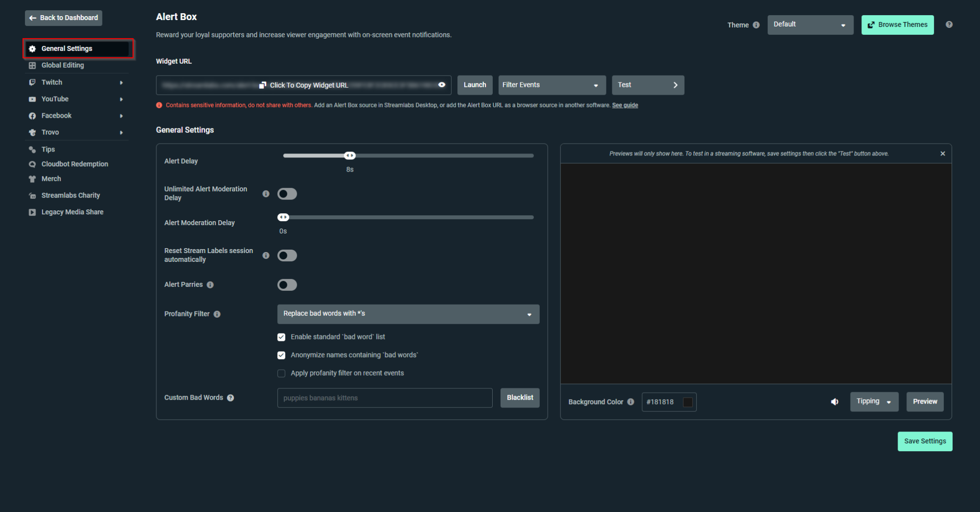Image resolution: width=980 pixels, height=512 pixels.
Task: Click the Alert Delay slider handle
Action: tap(350, 156)
